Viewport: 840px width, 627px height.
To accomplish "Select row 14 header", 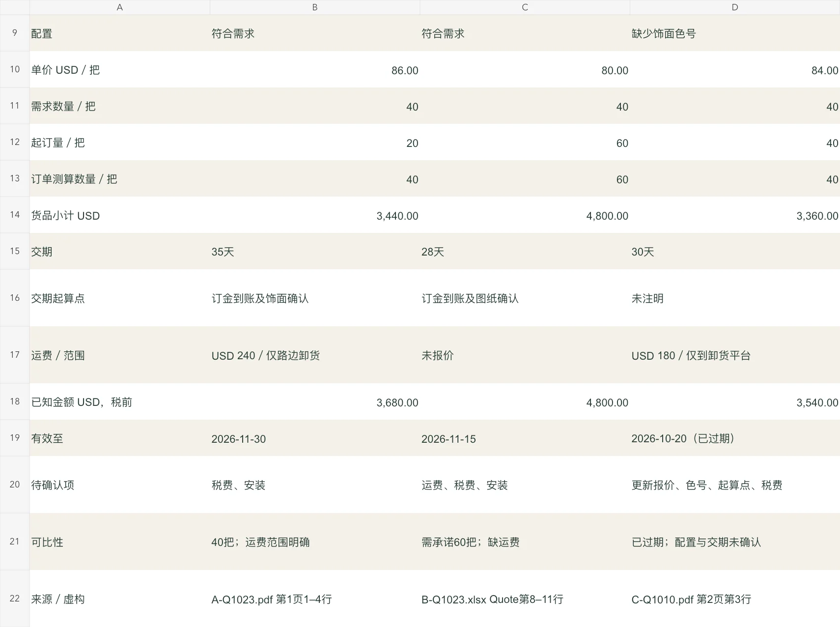I will click(15, 215).
